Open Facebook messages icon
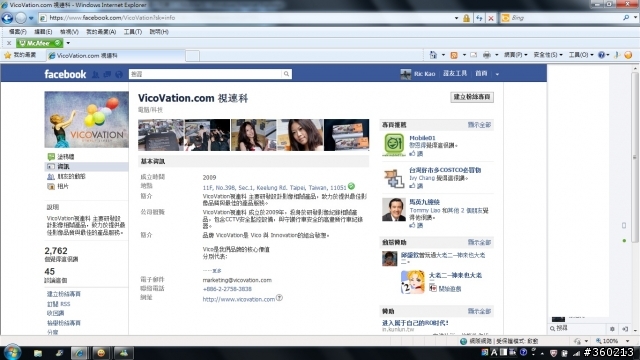Screen dimensions: 640x360 107,74
